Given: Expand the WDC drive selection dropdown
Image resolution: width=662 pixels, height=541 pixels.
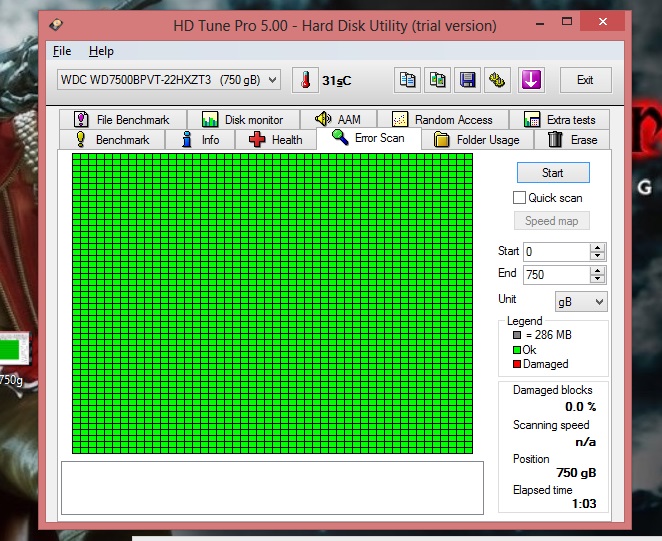Looking at the screenshot, I should pyautogui.click(x=273, y=80).
